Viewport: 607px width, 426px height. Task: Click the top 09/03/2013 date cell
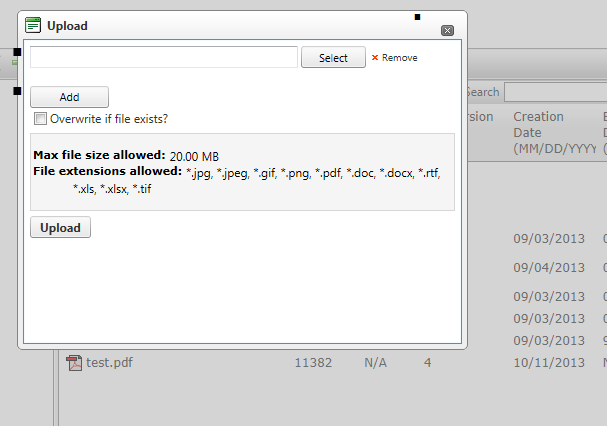tap(548, 240)
